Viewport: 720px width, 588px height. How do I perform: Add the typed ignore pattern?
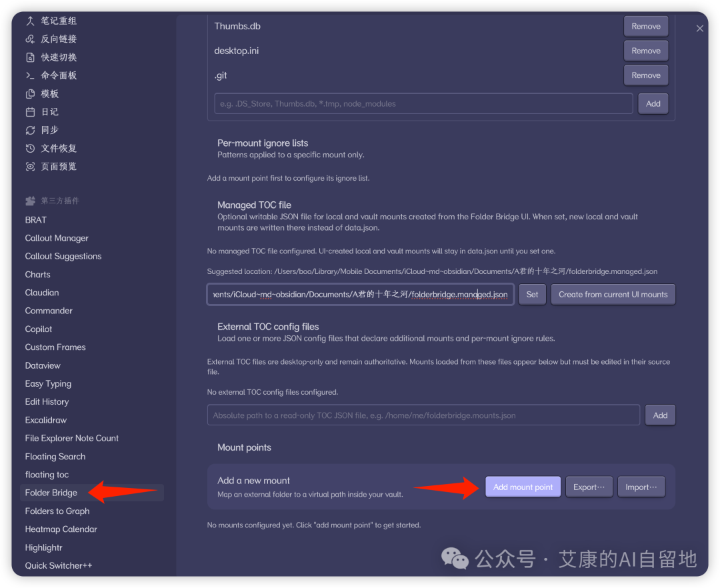click(x=653, y=104)
